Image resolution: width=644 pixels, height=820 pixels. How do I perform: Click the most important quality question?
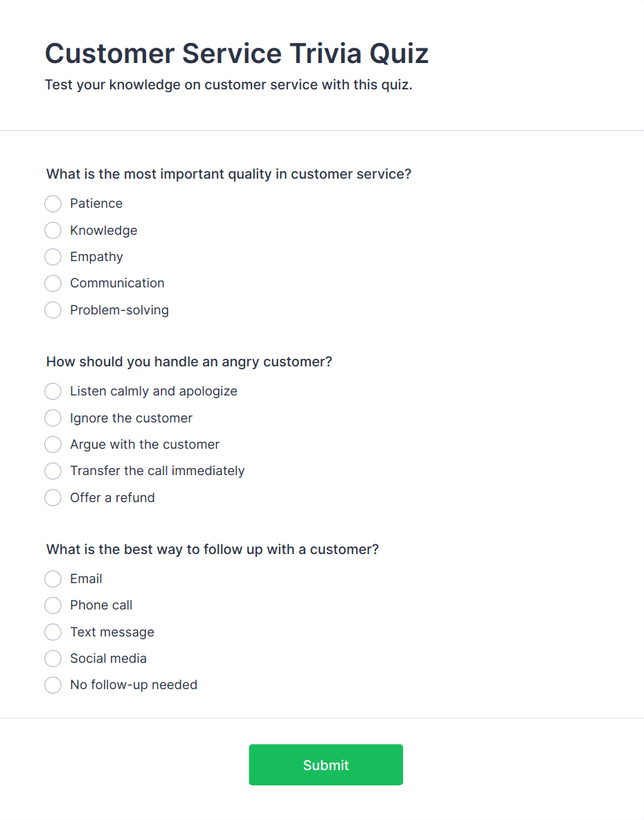click(229, 174)
